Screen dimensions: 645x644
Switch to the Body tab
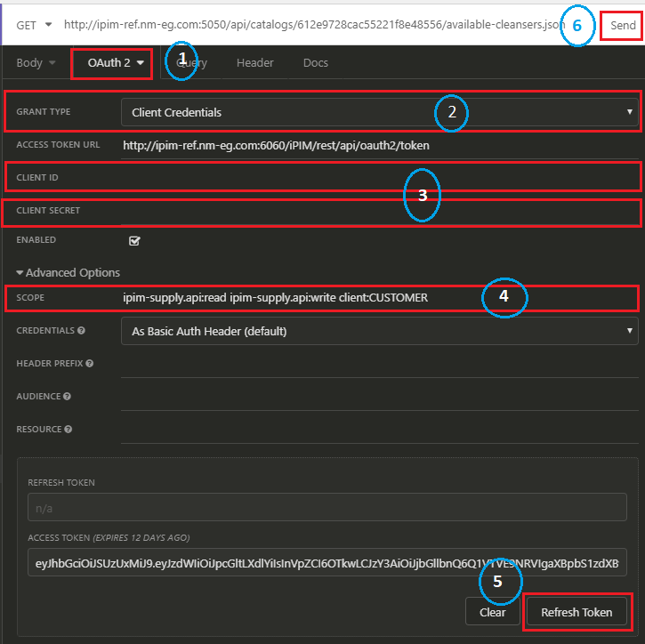point(36,63)
